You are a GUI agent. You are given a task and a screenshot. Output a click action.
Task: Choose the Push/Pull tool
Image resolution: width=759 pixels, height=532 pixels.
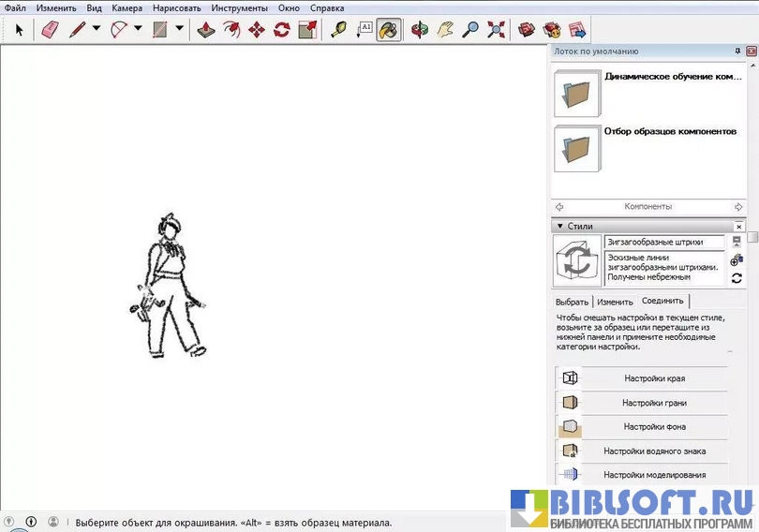207,29
